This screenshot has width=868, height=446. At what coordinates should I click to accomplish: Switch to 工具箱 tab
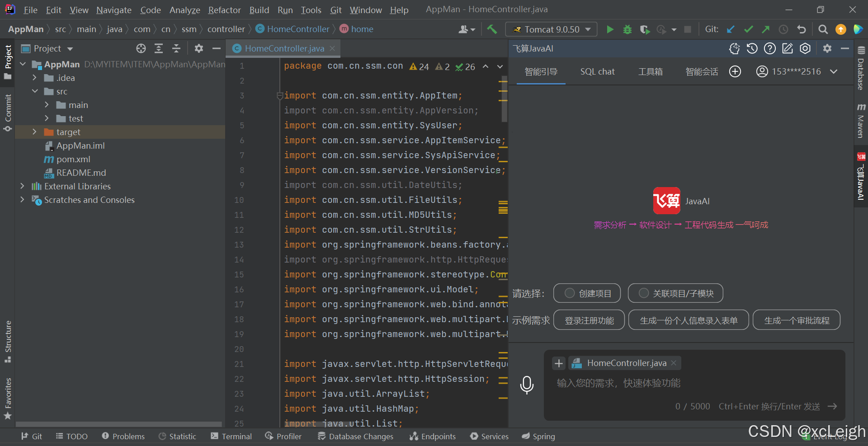(650, 71)
